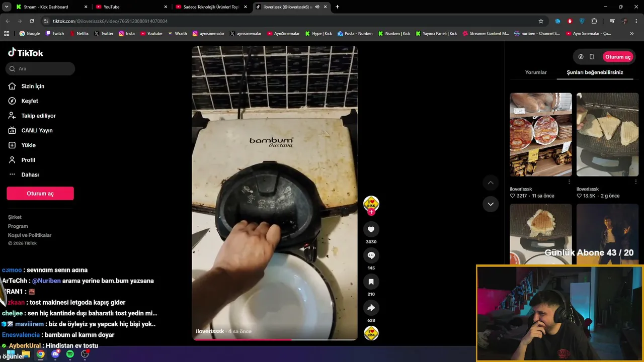Open the Keşfet explore page
This screenshot has width=644, height=362.
23,101
